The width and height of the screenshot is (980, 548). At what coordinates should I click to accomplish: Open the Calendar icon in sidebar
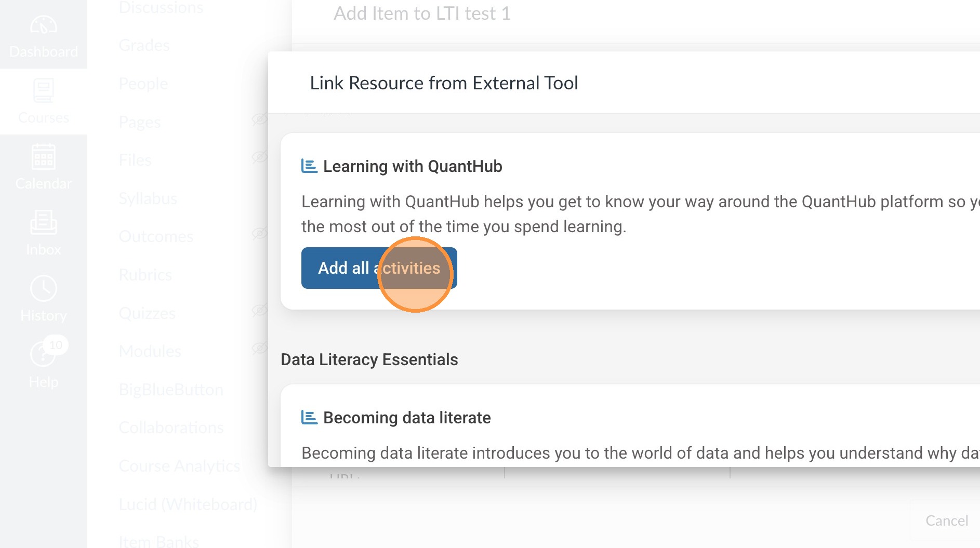pyautogui.click(x=44, y=157)
